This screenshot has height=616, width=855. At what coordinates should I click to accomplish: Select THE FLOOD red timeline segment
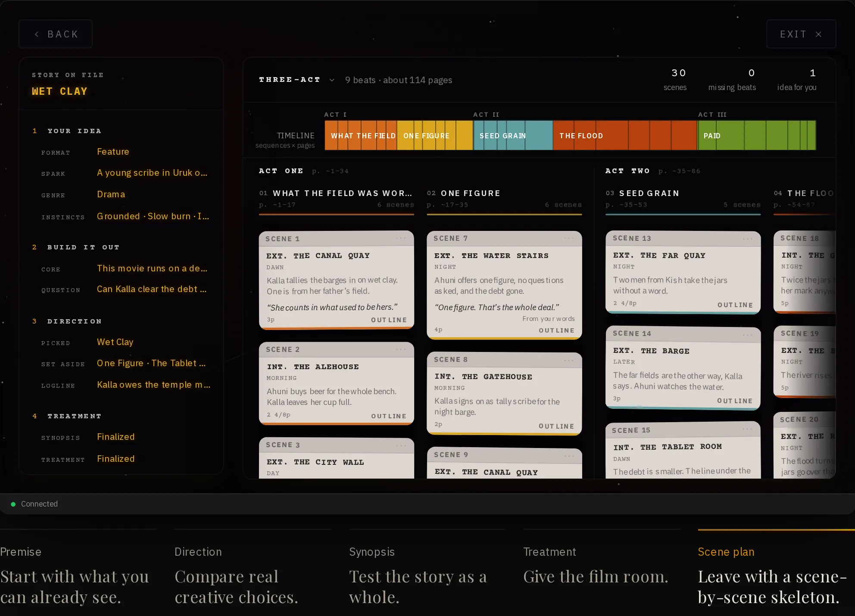pos(625,135)
